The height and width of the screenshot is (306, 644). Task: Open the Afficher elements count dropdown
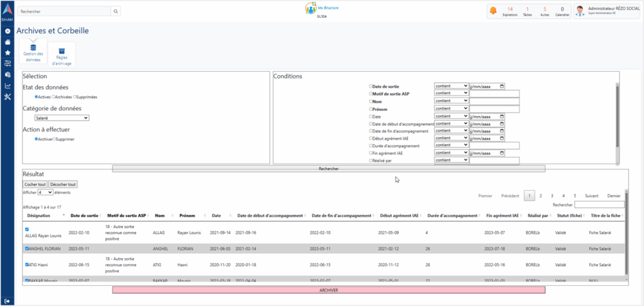(45, 192)
